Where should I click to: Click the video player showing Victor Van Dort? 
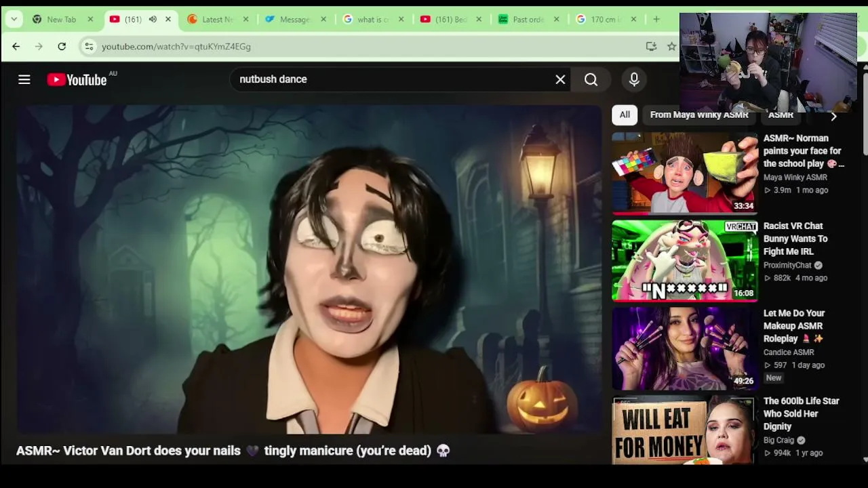(x=309, y=269)
